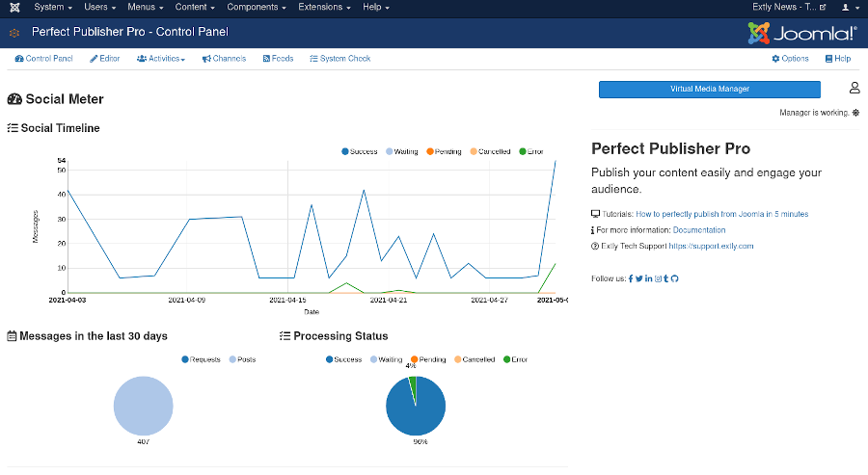Toggle Error in the Processing Status legend
This screenshot has height=475, width=868.
pyautogui.click(x=515, y=359)
